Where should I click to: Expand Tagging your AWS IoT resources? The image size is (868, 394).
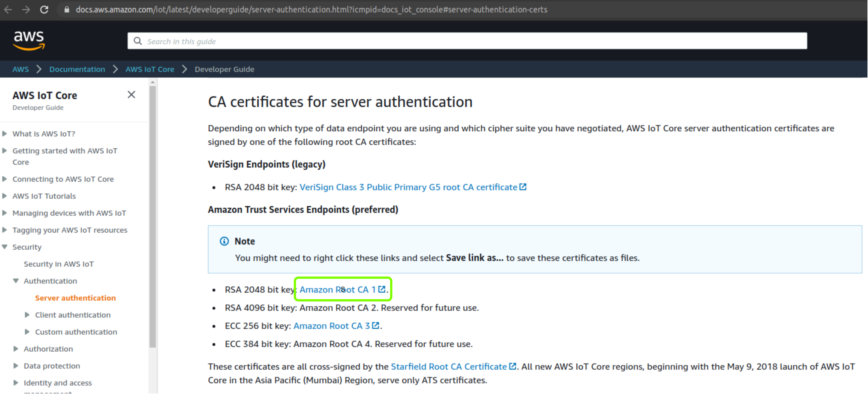(x=5, y=230)
